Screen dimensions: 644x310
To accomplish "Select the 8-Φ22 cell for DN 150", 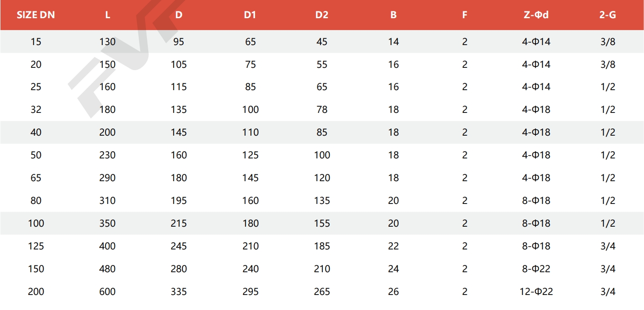I will click(x=536, y=269).
